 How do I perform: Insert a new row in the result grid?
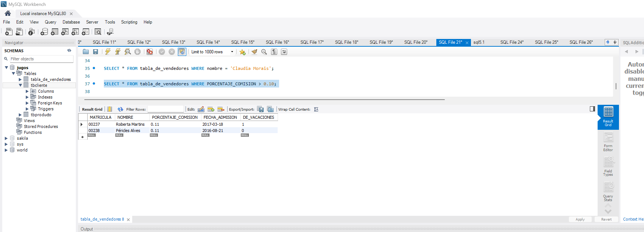point(211,109)
